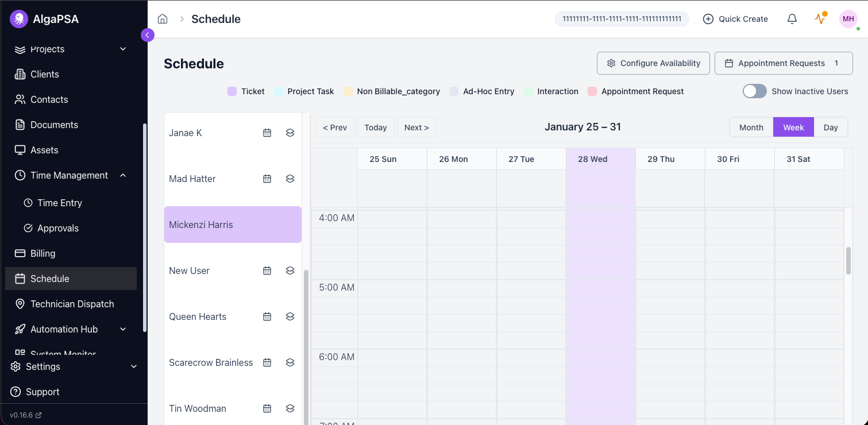
Task: Click the Non Billable_category legend swatch
Action: [348, 91]
